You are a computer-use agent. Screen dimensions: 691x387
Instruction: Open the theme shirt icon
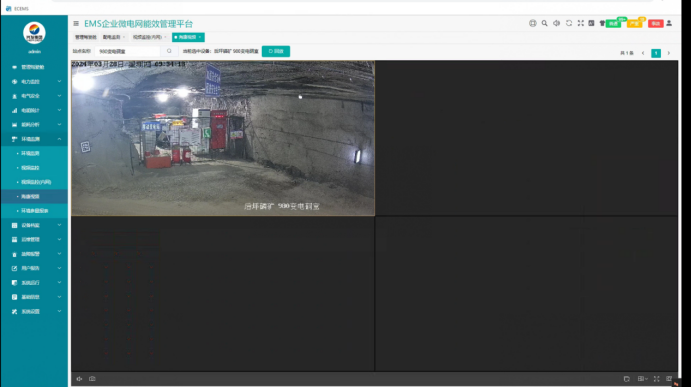(x=602, y=23)
